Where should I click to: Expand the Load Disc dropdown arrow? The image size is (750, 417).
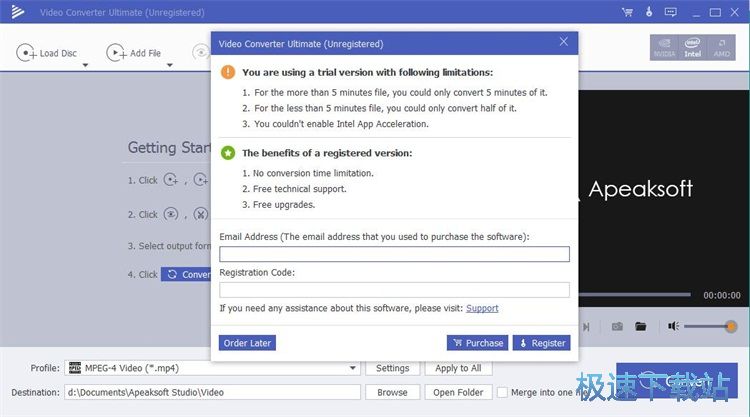pos(85,65)
